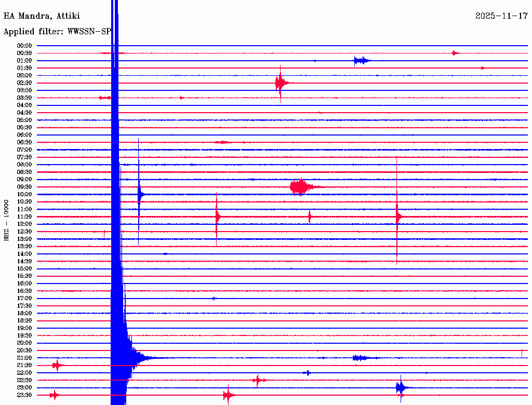Image resolution: width=532 pixels, height=405 pixels.
Task: Select the 13:00 time label
Action: pyautogui.click(x=24, y=239)
